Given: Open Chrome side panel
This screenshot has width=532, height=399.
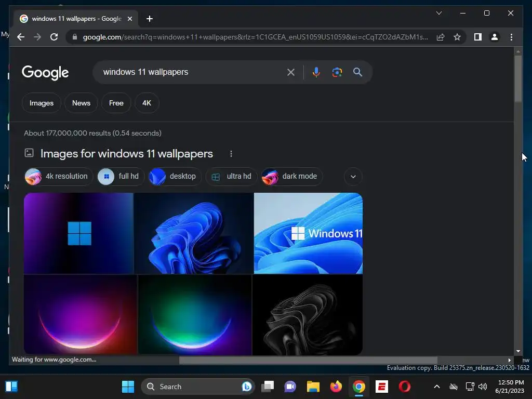Looking at the screenshot, I should click(478, 37).
